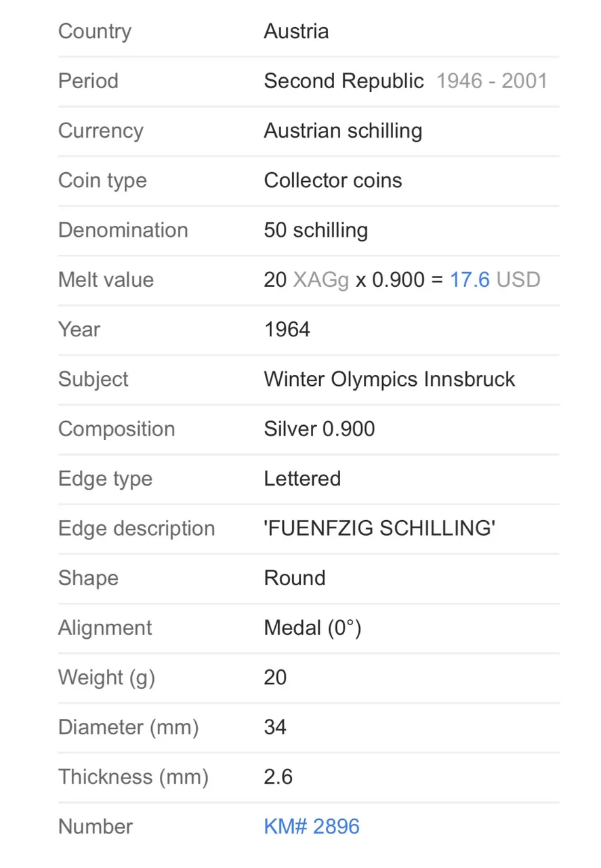Image resolution: width=601 pixels, height=868 pixels.
Task: Click the Weight (g) row label
Action: click(106, 677)
